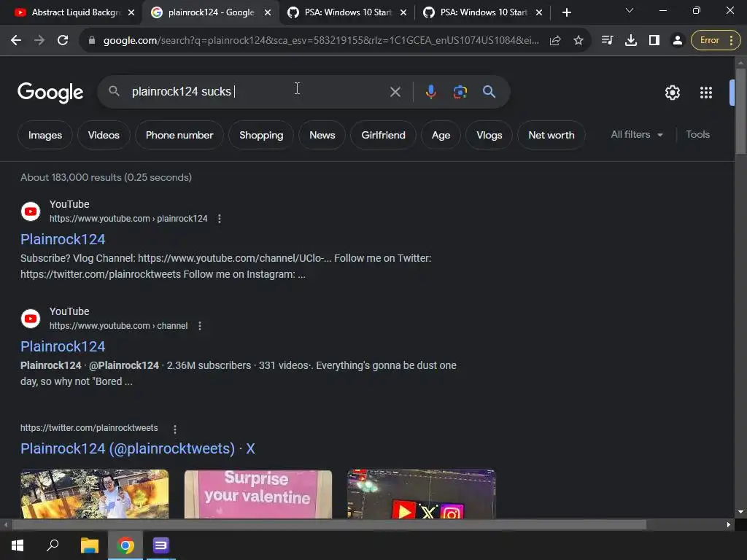This screenshot has height=560, width=747.
Task: Search by image with Google Lens icon
Action: 460,91
